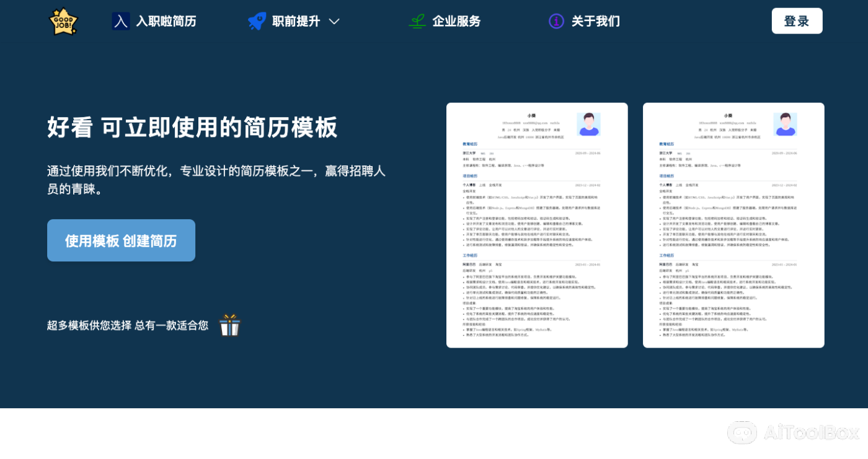Image resolution: width=868 pixels, height=459 pixels.
Task: Click the avatar photo on the left resume
Action: (x=588, y=124)
